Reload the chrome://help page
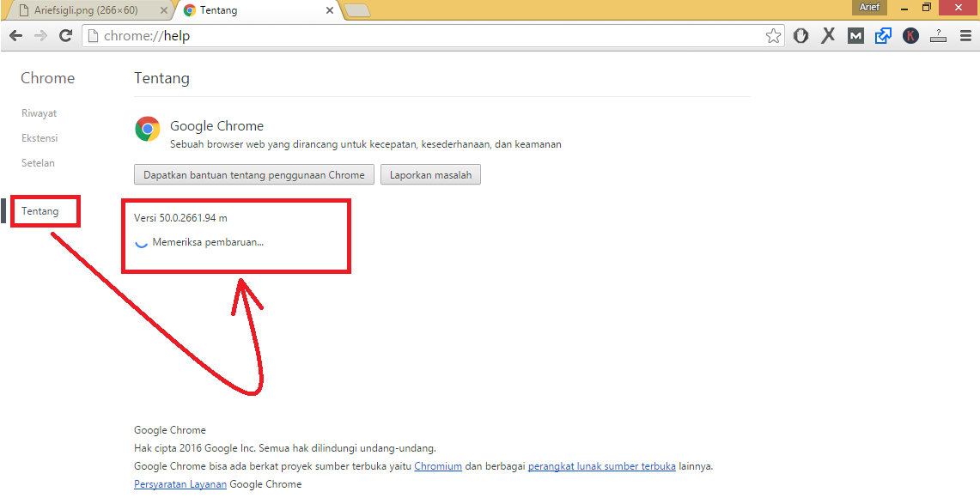 (65, 35)
